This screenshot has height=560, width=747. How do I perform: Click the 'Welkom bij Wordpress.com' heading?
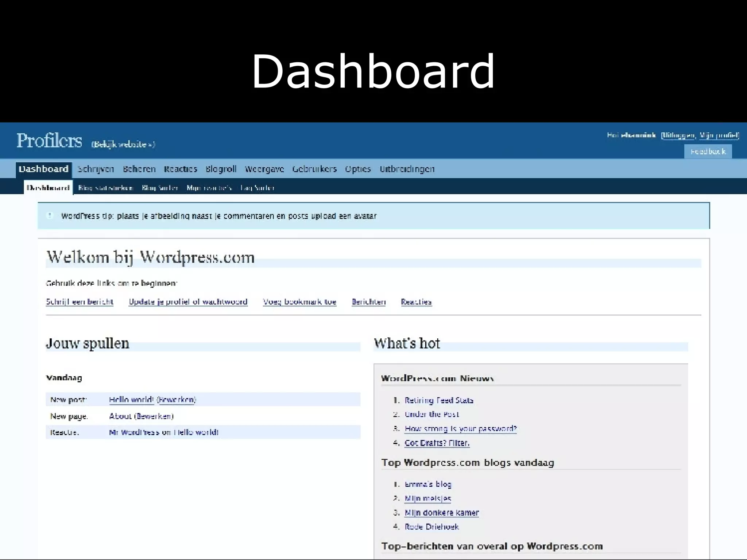click(150, 257)
